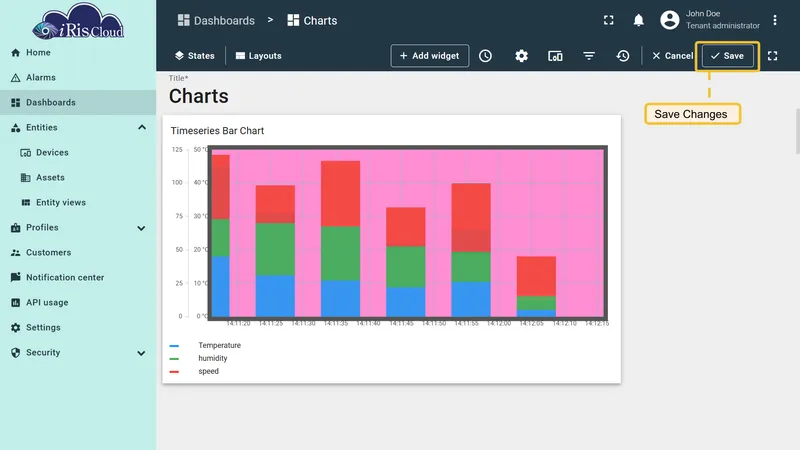Open version history icon
The width and height of the screenshot is (800, 450).
[622, 56]
